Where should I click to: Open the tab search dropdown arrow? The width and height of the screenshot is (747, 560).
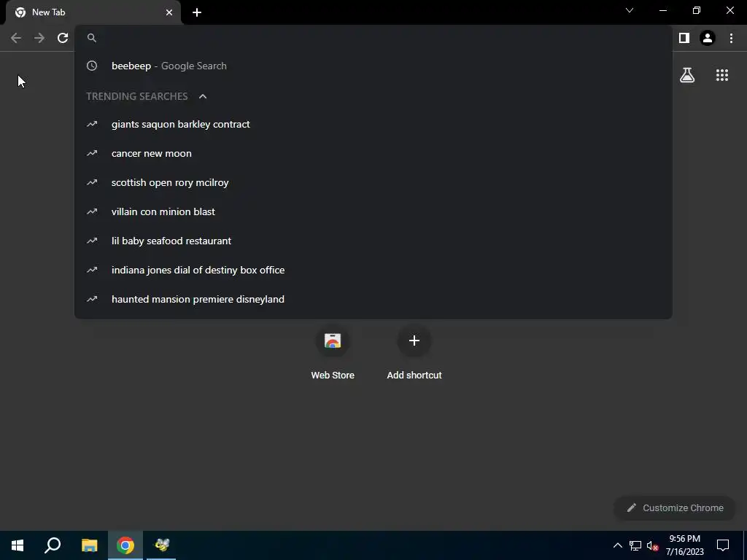tap(630, 10)
